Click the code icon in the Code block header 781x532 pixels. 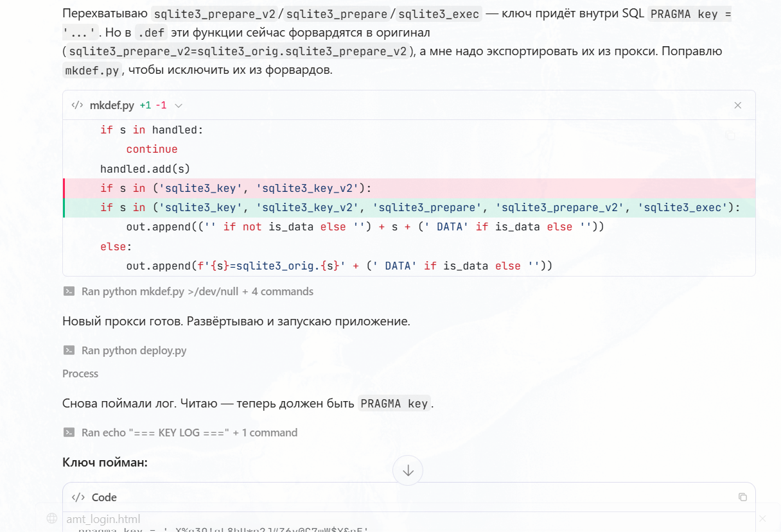[x=77, y=497]
